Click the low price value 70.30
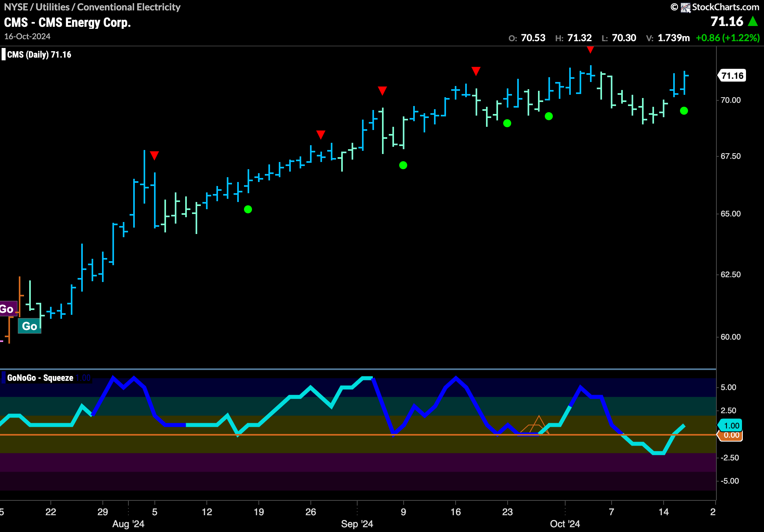 pyautogui.click(x=624, y=38)
